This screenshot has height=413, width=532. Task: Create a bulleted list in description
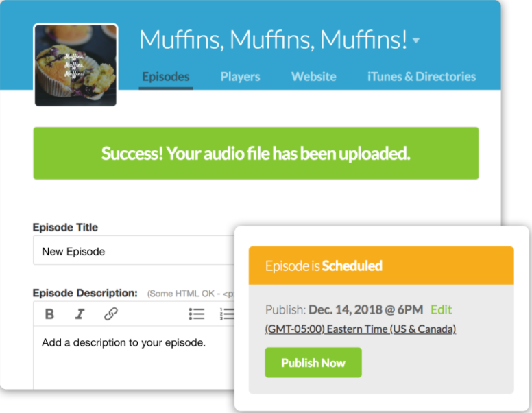(x=197, y=314)
